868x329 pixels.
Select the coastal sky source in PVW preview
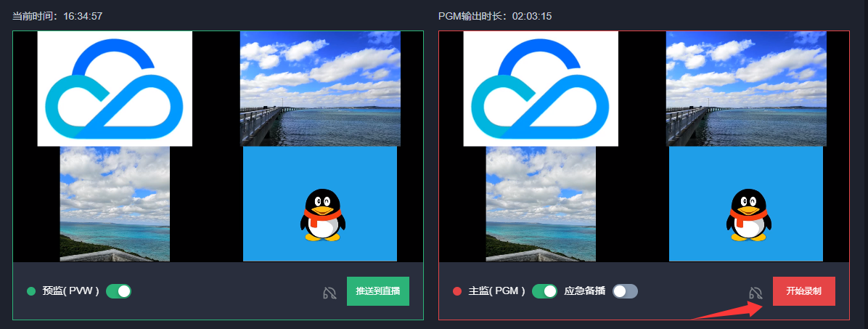[115, 204]
